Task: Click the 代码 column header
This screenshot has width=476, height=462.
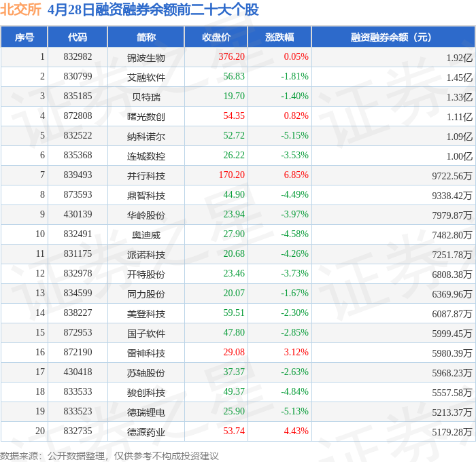Action: coord(78,37)
